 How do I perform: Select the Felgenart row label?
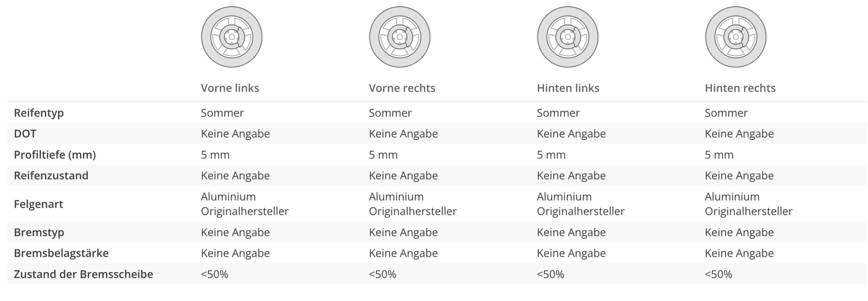tap(38, 204)
